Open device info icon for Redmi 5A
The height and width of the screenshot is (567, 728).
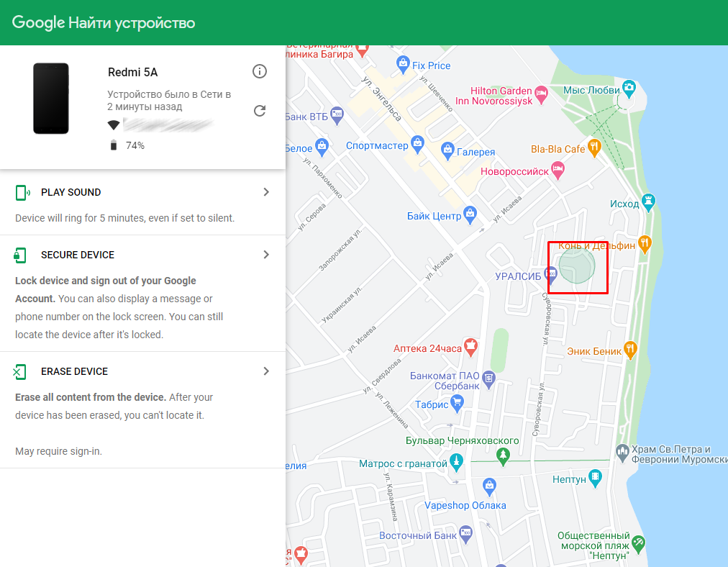pyautogui.click(x=260, y=71)
